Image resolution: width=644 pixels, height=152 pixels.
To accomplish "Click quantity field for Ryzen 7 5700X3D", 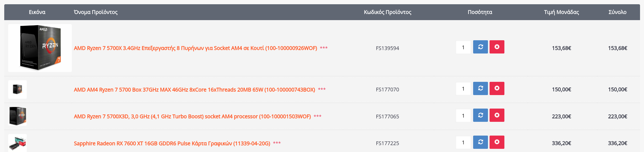I will pos(463,115).
